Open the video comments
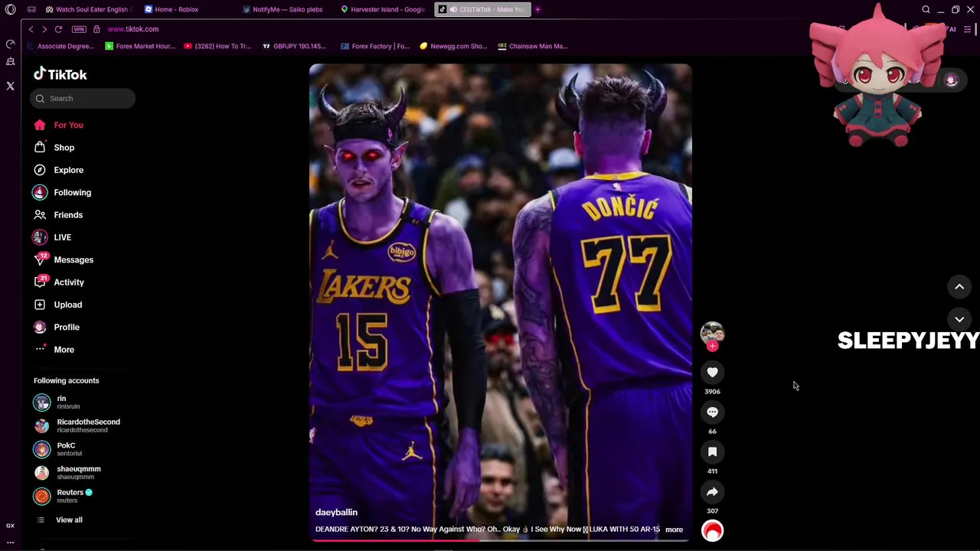The image size is (980, 551). coord(712,412)
